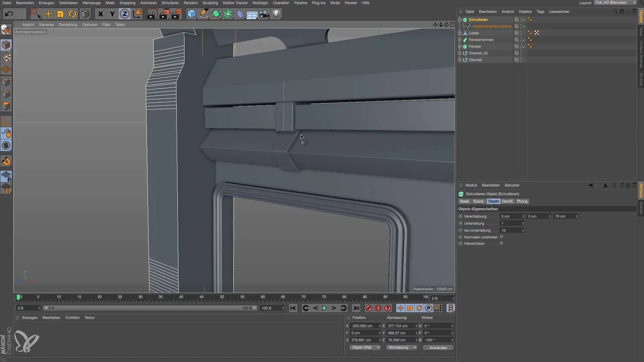The image size is (644, 362).
Task: Expand the Fenster object
Action: click(x=460, y=46)
